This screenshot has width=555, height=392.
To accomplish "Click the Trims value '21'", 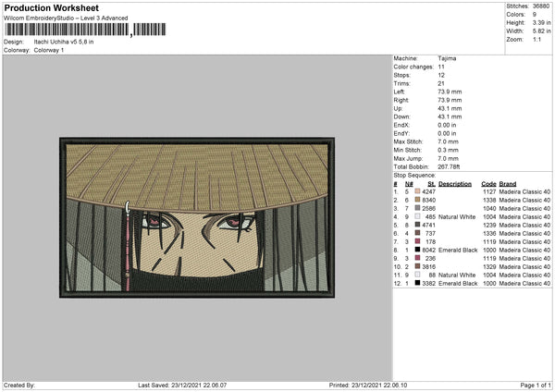I will (x=441, y=83).
